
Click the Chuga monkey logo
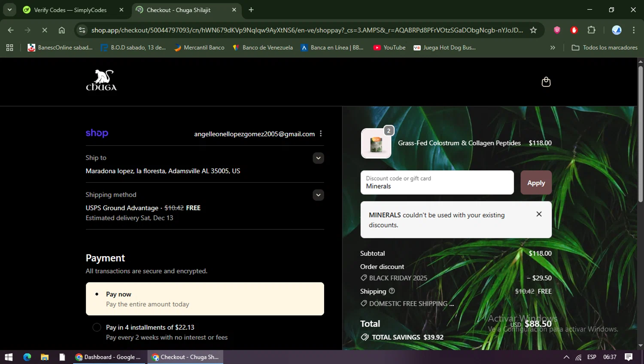tap(101, 80)
